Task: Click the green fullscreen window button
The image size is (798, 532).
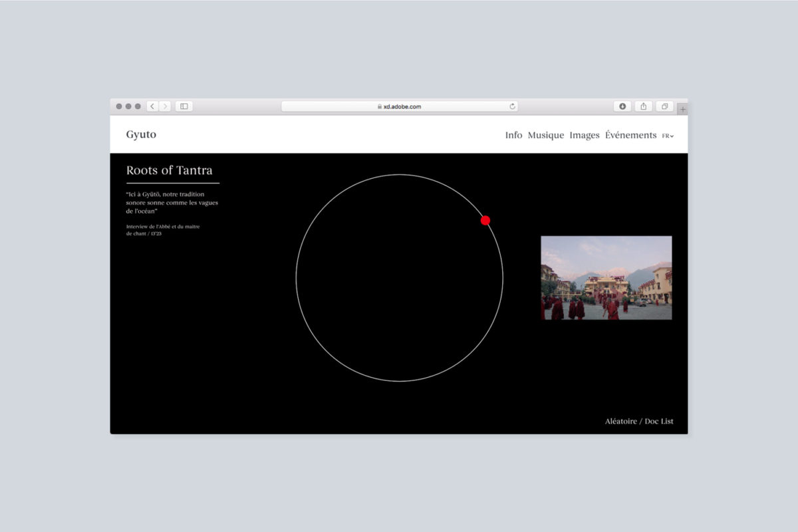Action: (138, 106)
